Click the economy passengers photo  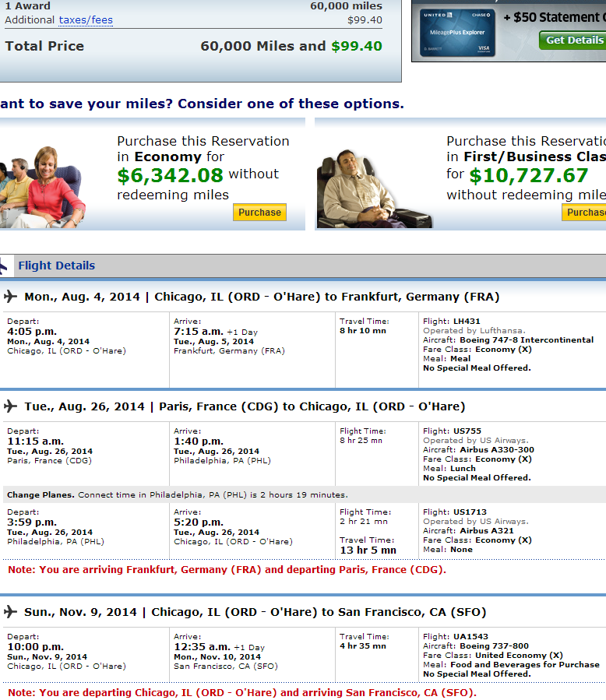click(42, 187)
